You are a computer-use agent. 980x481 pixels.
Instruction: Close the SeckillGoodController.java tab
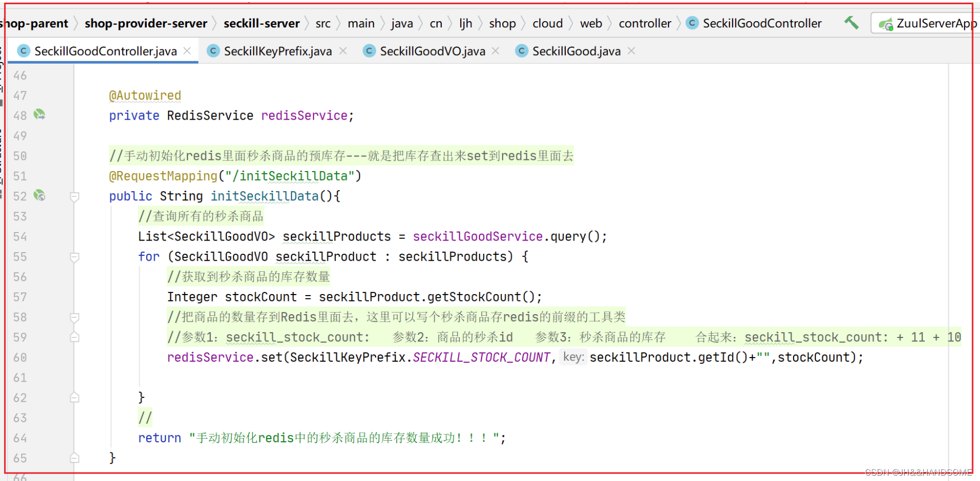click(x=187, y=51)
